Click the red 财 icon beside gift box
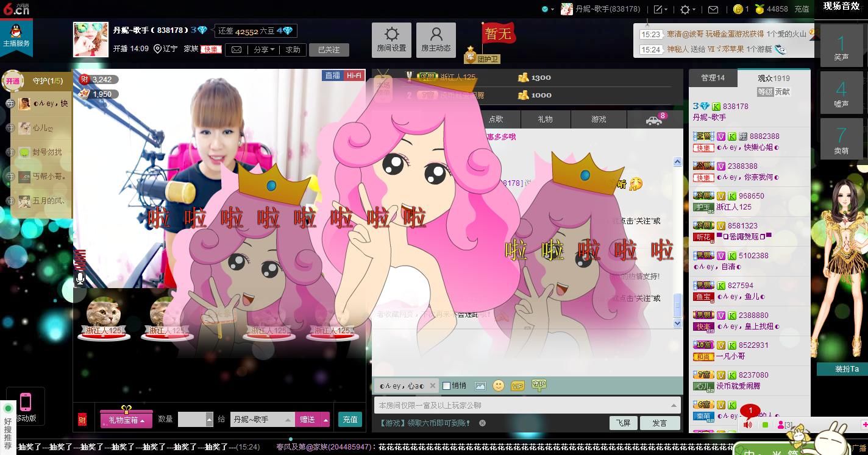868x455 pixels. [82, 420]
